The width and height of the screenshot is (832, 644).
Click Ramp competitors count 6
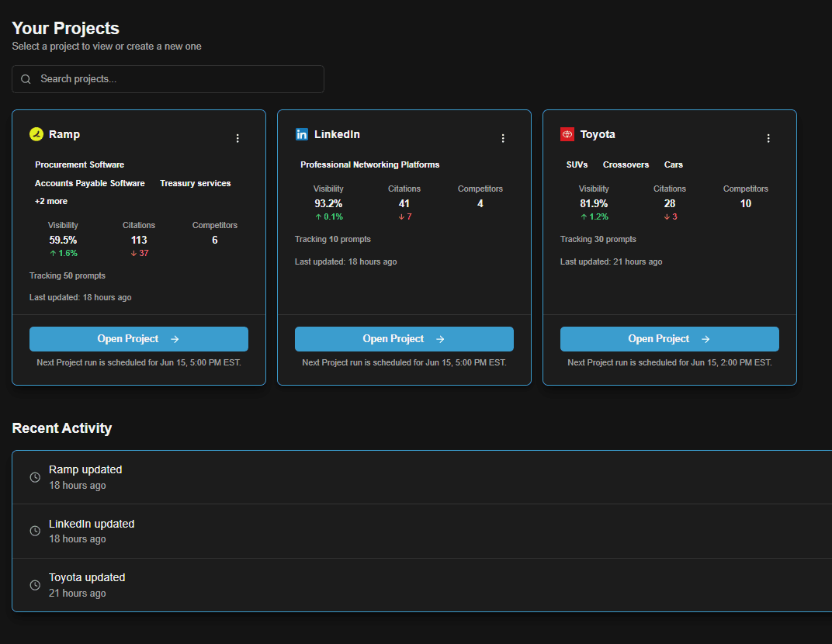(x=215, y=241)
